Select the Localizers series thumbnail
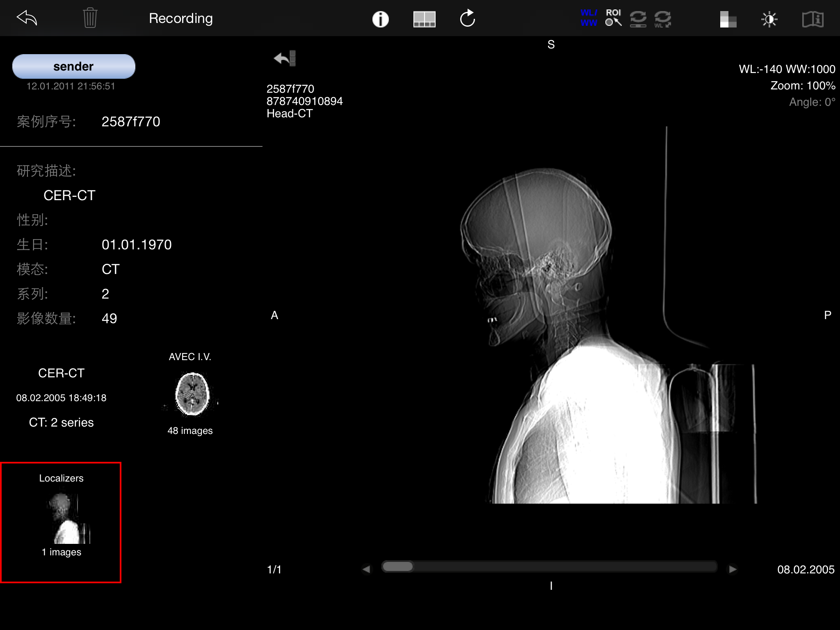The image size is (840, 630). (61, 522)
